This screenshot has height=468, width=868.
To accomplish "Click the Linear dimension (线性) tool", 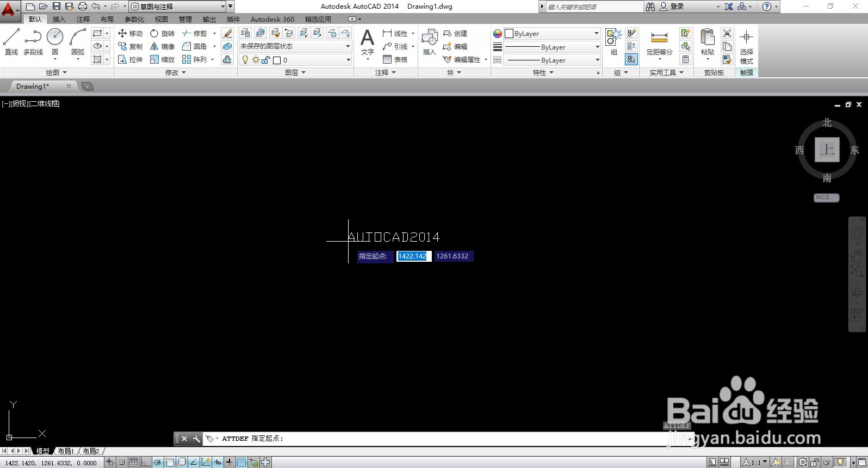I will pos(395,33).
